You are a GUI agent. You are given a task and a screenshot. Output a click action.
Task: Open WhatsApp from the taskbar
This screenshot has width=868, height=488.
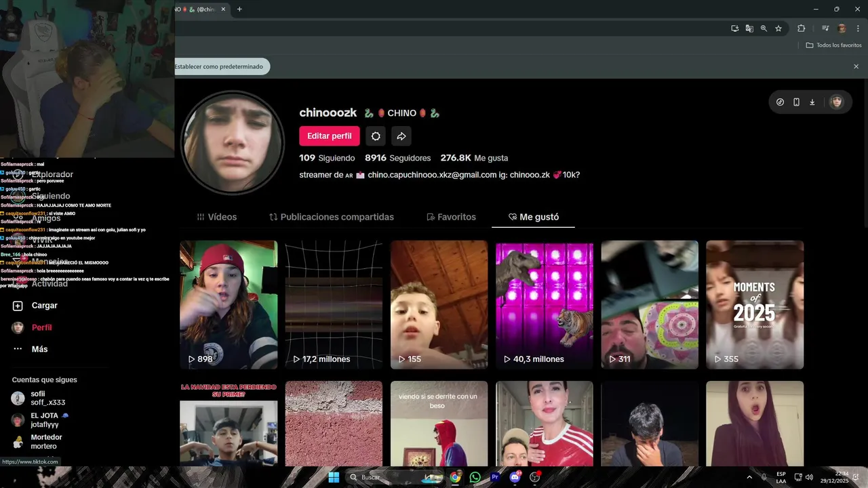475,477
